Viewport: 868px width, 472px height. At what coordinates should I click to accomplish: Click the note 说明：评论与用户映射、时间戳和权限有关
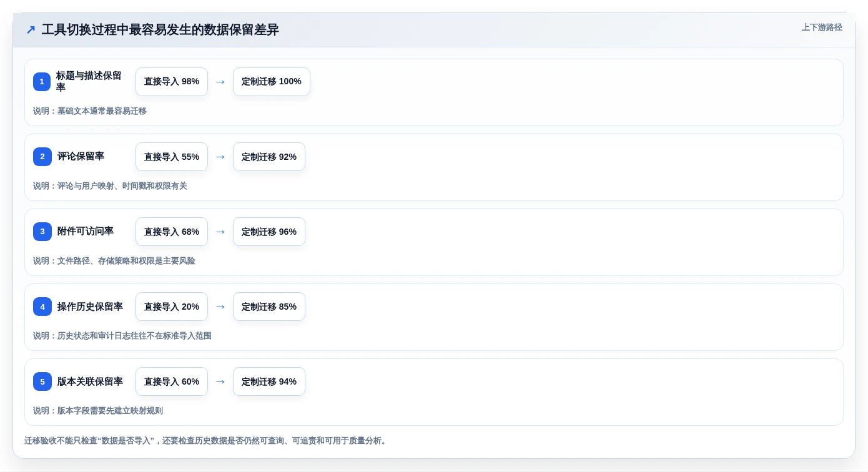click(110, 186)
